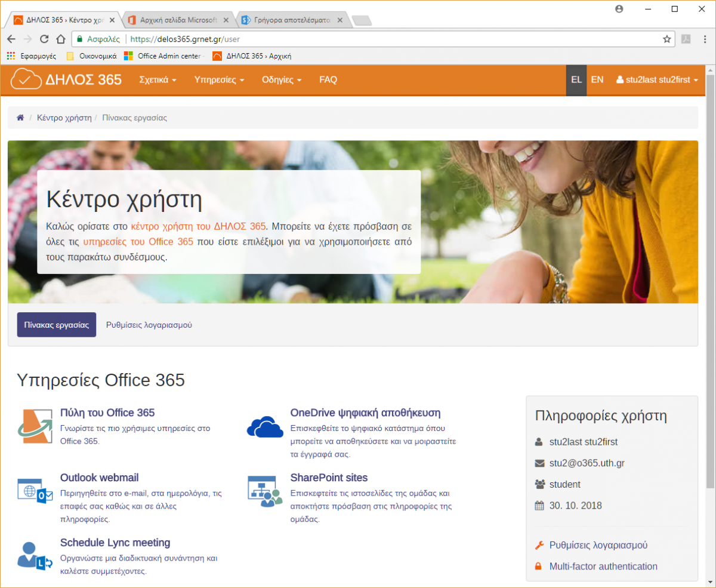Open the Multi-factor authentication link
This screenshot has height=588, width=716.
coord(603,567)
